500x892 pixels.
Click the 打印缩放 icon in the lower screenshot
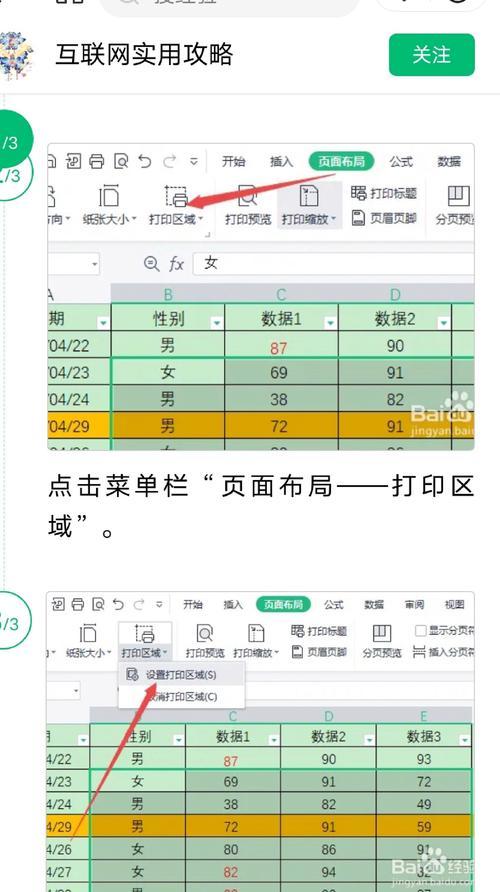point(257,634)
